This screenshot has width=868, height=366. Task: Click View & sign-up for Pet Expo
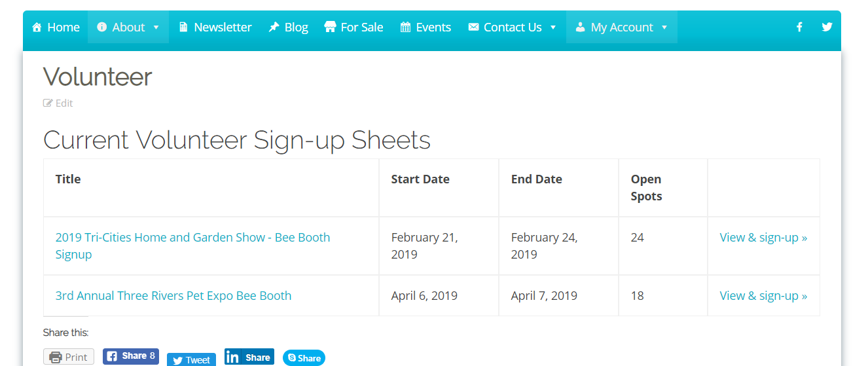coord(763,295)
